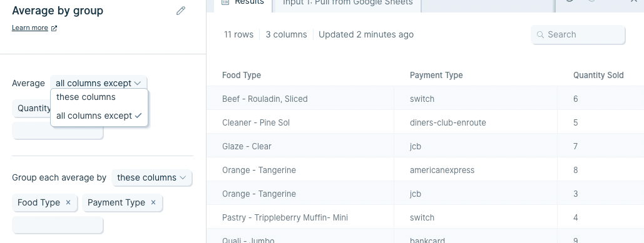Viewport: 644px width, 243px height.
Task: Click the refresh icon at the top right
Action: coord(570,1)
